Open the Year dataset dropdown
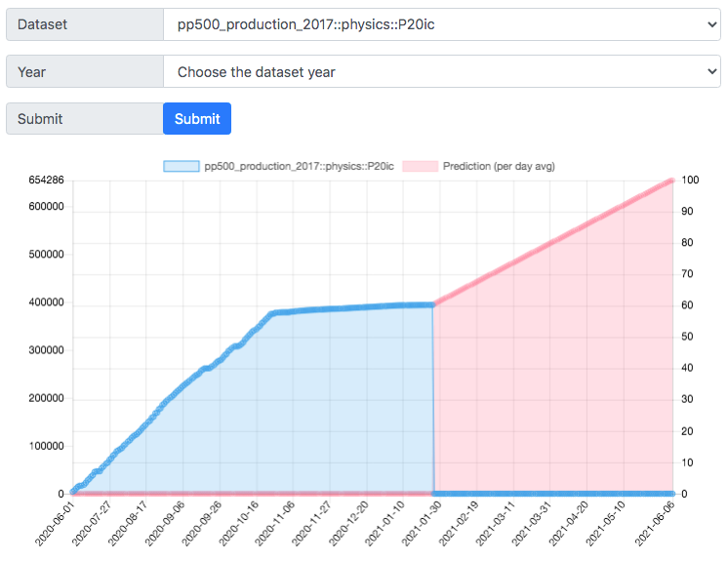 point(441,72)
